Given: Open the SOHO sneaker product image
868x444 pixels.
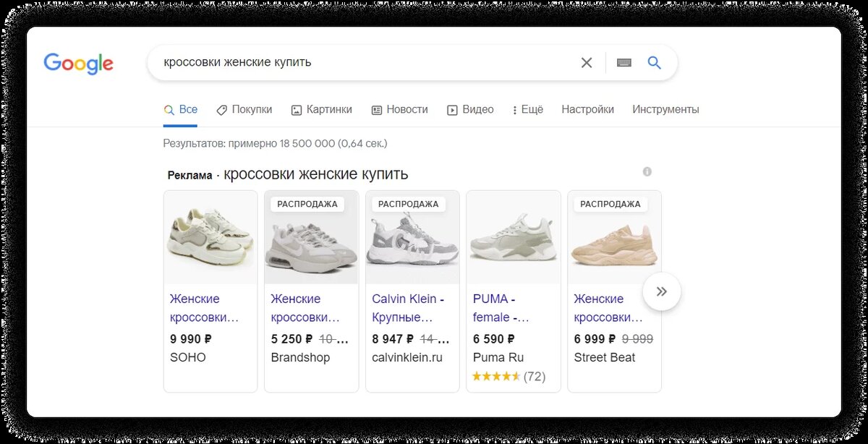Looking at the screenshot, I should pos(210,237).
